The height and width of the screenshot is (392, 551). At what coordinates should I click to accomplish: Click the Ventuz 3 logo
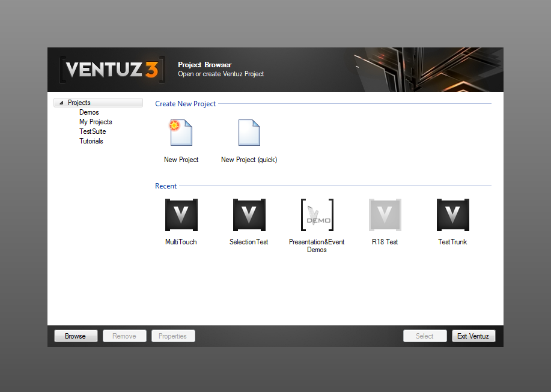(x=112, y=70)
